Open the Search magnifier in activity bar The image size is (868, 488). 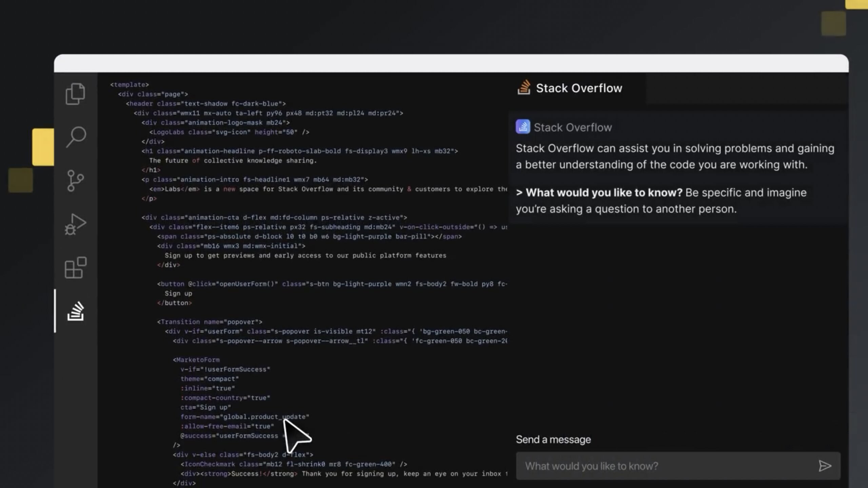[x=76, y=137]
